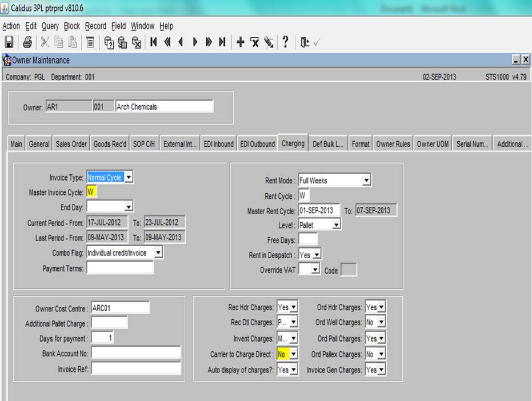
Task: Jump to last record arrow icon
Action: point(222,42)
